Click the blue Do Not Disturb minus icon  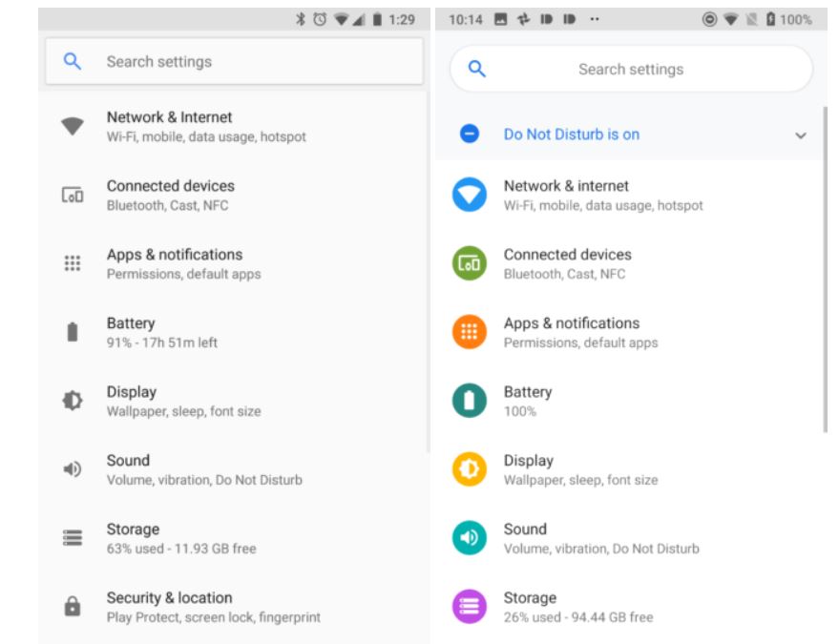click(469, 135)
